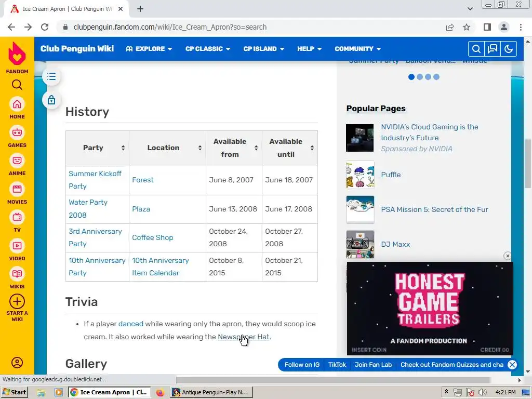The width and height of the screenshot is (532, 399).
Task: Click the page lock icon
Action: (51, 100)
